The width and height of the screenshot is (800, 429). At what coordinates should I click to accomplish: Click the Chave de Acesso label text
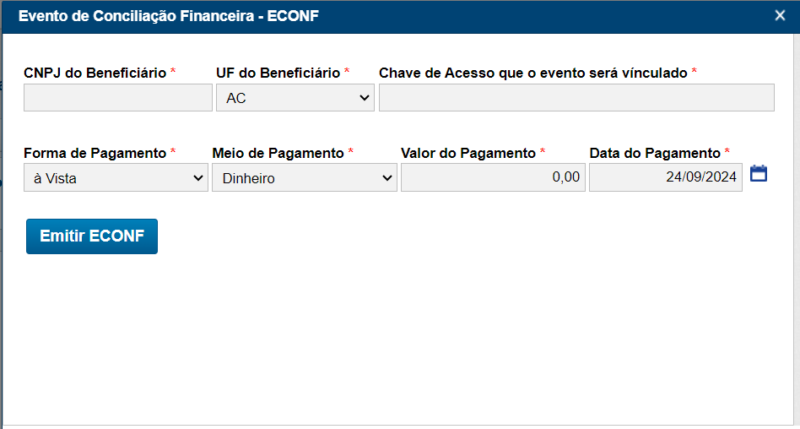(532, 73)
